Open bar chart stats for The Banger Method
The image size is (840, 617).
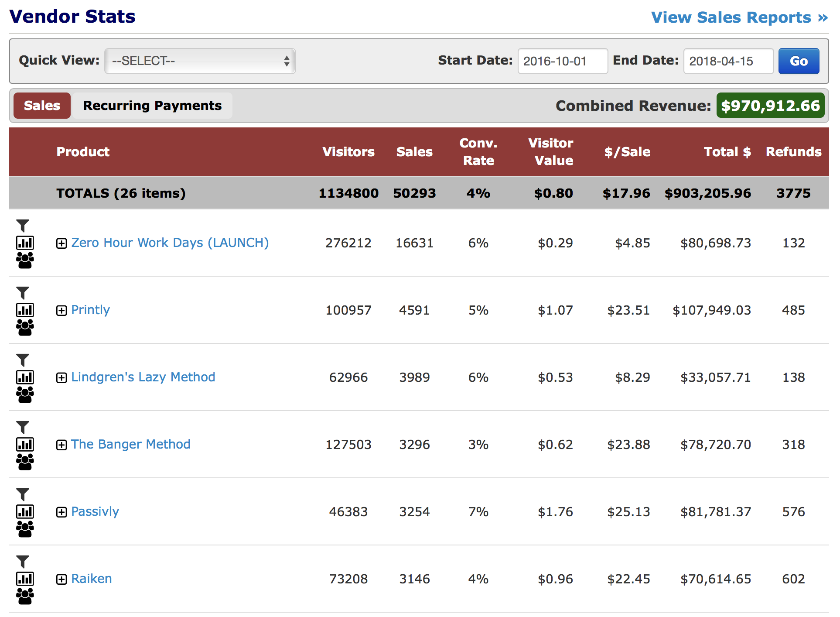pyautogui.click(x=25, y=445)
